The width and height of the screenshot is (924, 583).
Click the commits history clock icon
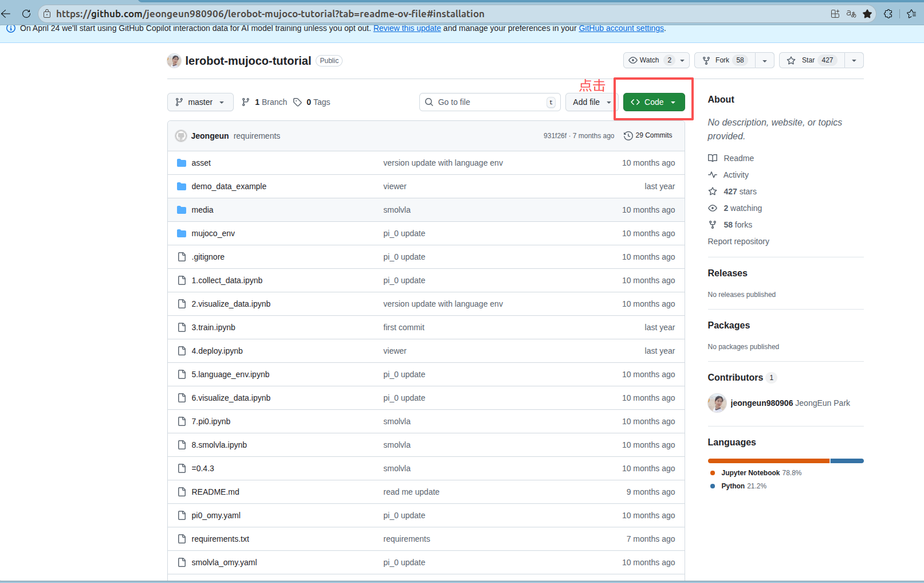pos(628,136)
